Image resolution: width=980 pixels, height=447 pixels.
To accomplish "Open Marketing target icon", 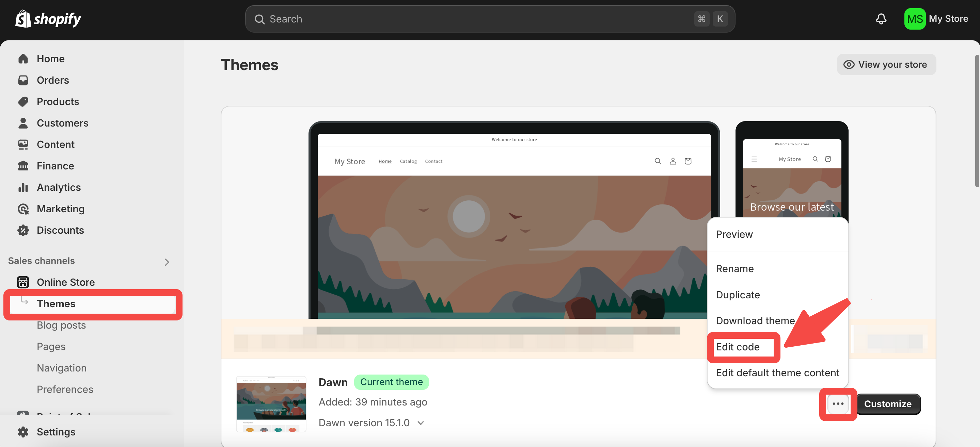I will click(23, 209).
